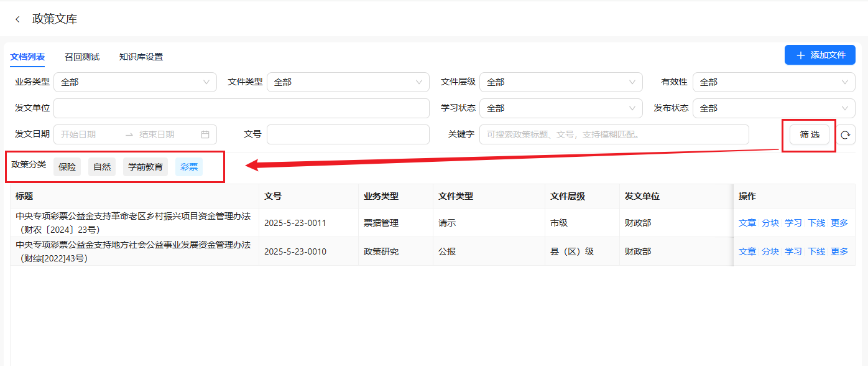
Task: Click 更多 in the second table row
Action: tap(839, 251)
